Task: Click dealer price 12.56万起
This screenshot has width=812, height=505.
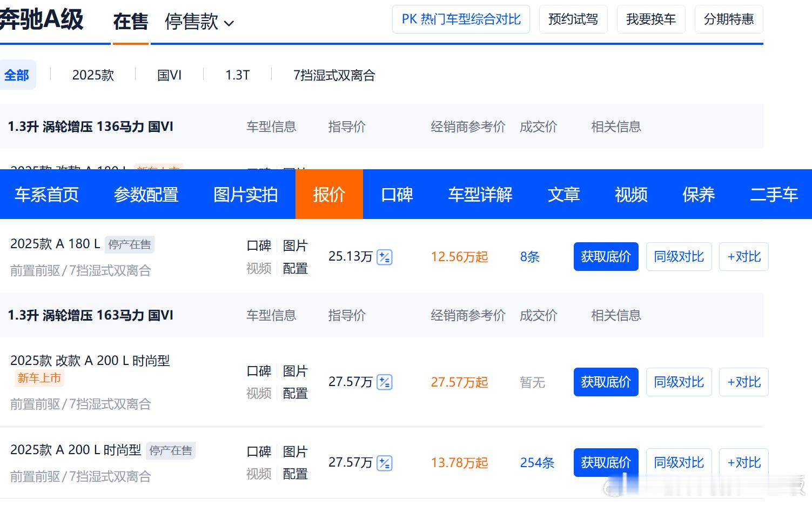Action: [459, 257]
